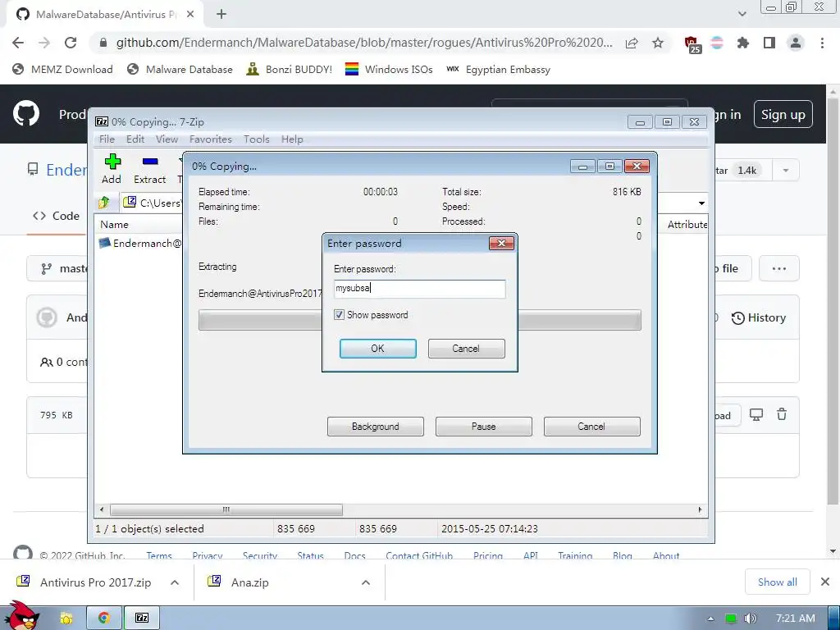Click the open with desktop icon
This screenshot has width=840, height=630.
pyautogui.click(x=756, y=414)
